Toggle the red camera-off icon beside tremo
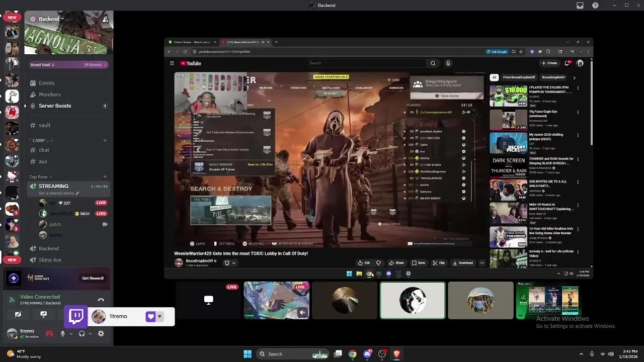644x362 pixels. [x=49, y=333]
